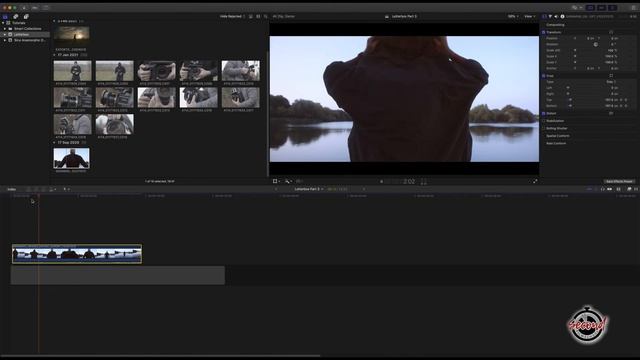Click the viewer play button
The height and width of the screenshot is (360, 640).
(x=382, y=182)
